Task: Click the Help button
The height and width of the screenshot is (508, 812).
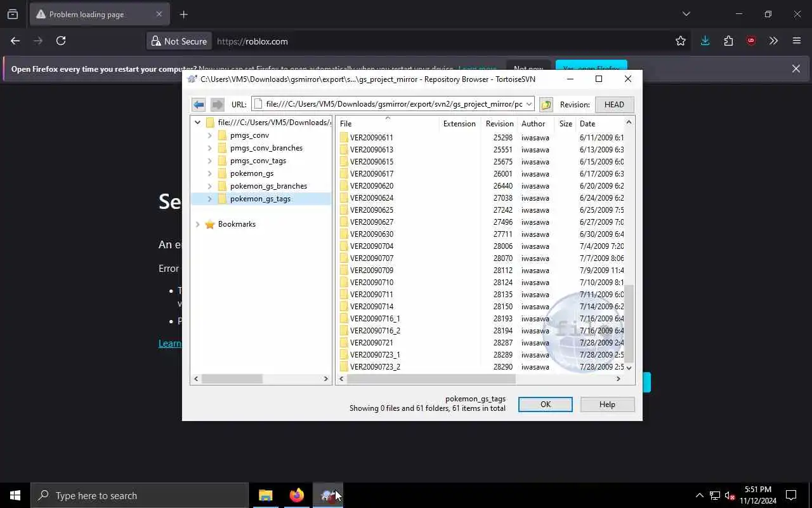Action: coord(607,404)
